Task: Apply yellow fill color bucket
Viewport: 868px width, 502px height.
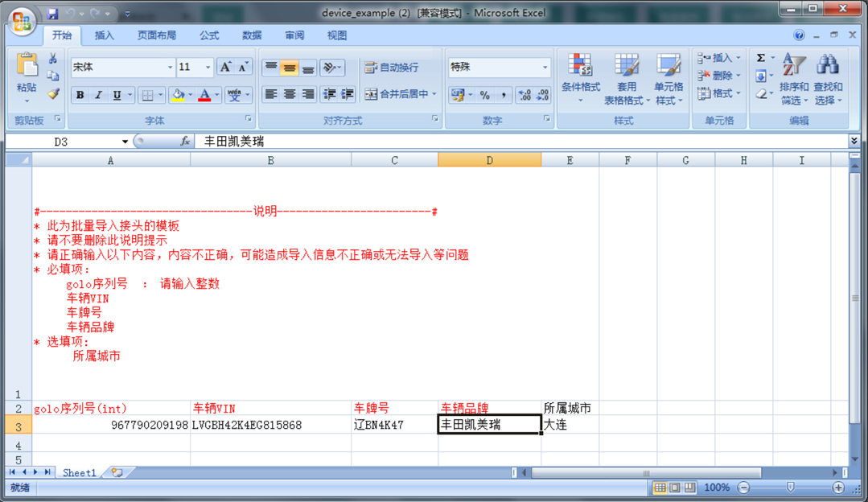Action: click(x=179, y=95)
